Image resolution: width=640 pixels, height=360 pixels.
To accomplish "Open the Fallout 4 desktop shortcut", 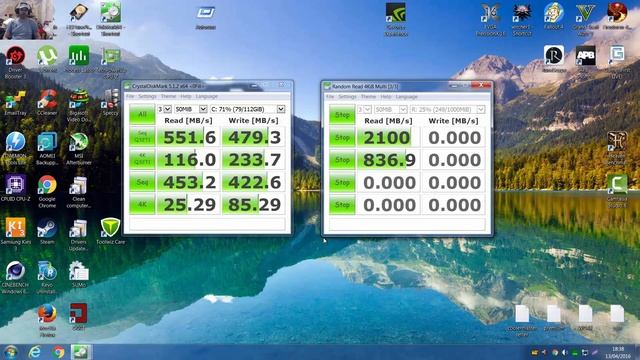I will point(553,16).
